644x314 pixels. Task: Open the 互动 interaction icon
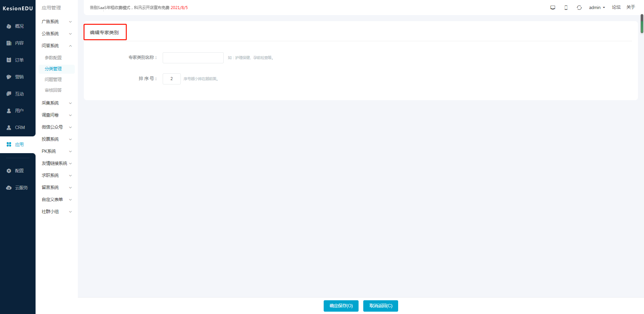coord(9,94)
